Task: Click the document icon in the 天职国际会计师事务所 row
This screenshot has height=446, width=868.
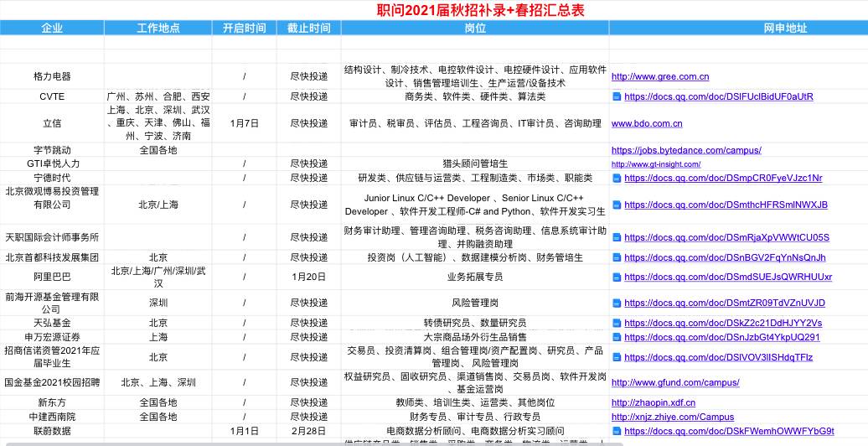Action: 616,237
